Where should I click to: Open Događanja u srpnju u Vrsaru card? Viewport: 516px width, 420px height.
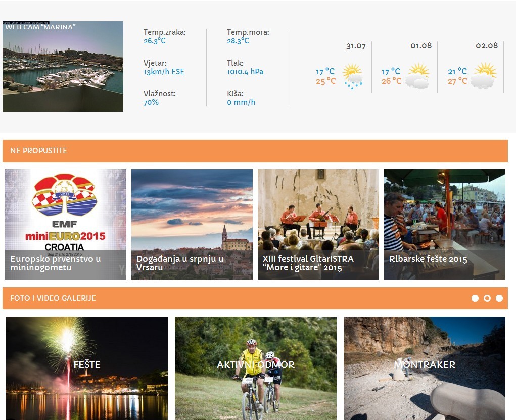coord(192,225)
